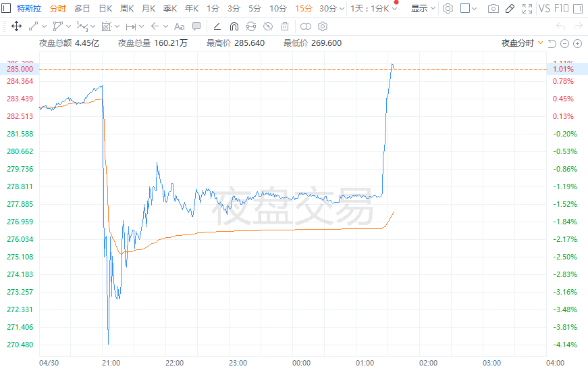Select the numbered wave pattern tool
588x375 pixels.
click(82, 26)
